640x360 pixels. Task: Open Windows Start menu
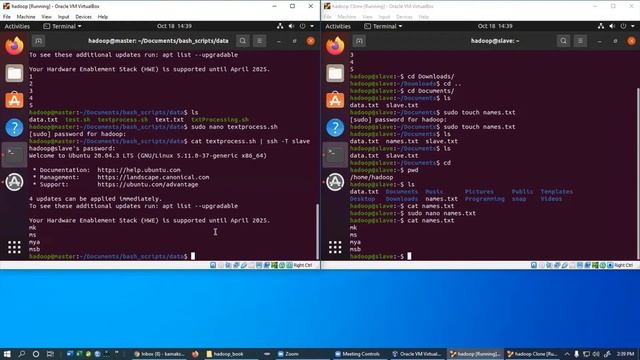(x=7, y=354)
